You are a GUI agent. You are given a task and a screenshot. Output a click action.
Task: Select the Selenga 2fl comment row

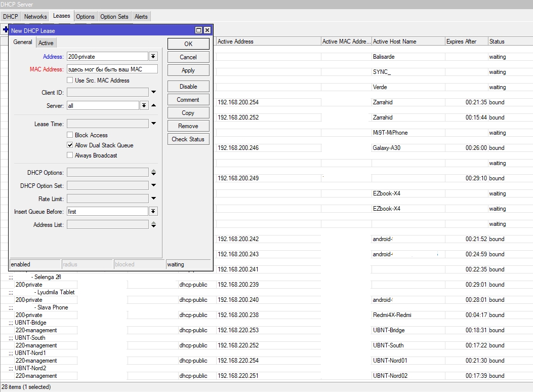tap(46, 277)
